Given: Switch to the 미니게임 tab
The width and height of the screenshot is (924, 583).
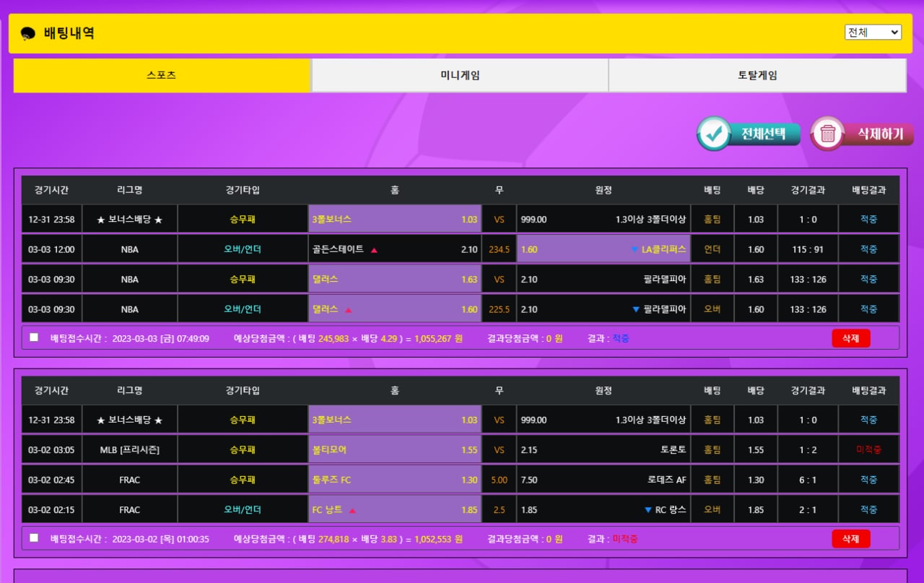Looking at the screenshot, I should (460, 75).
